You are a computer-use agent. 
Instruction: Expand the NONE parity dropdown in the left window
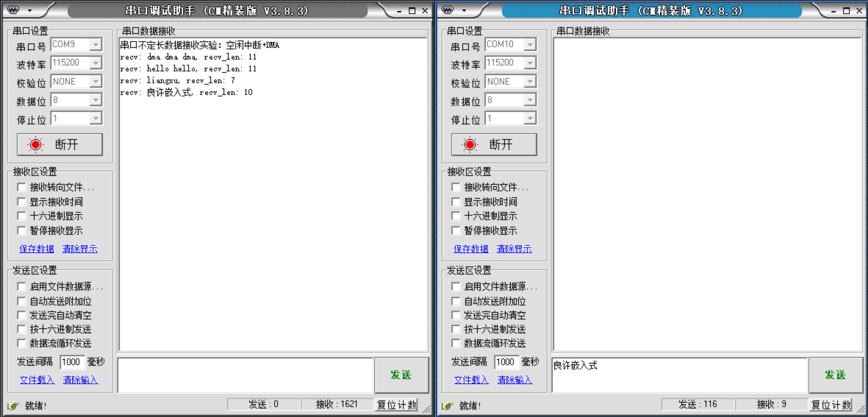[96, 81]
